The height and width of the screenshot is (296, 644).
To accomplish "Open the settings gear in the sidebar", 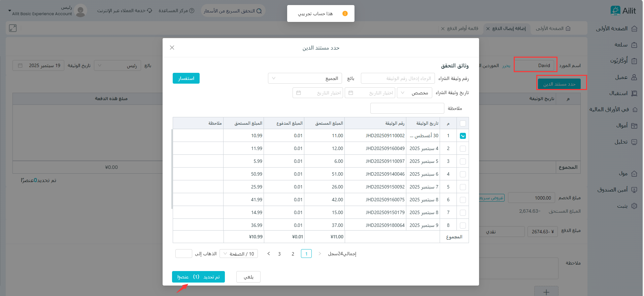I will pyautogui.click(x=634, y=206).
